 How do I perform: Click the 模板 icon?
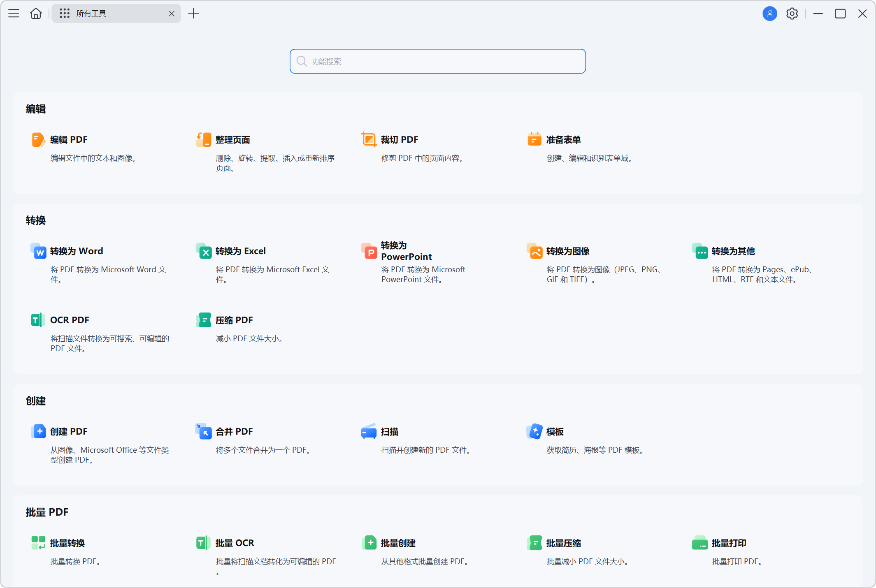(534, 432)
